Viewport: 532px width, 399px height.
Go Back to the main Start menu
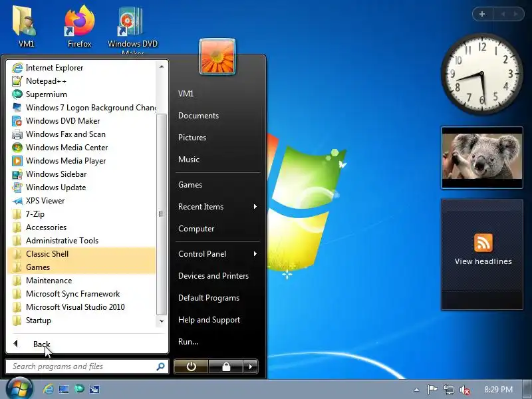pos(87,344)
